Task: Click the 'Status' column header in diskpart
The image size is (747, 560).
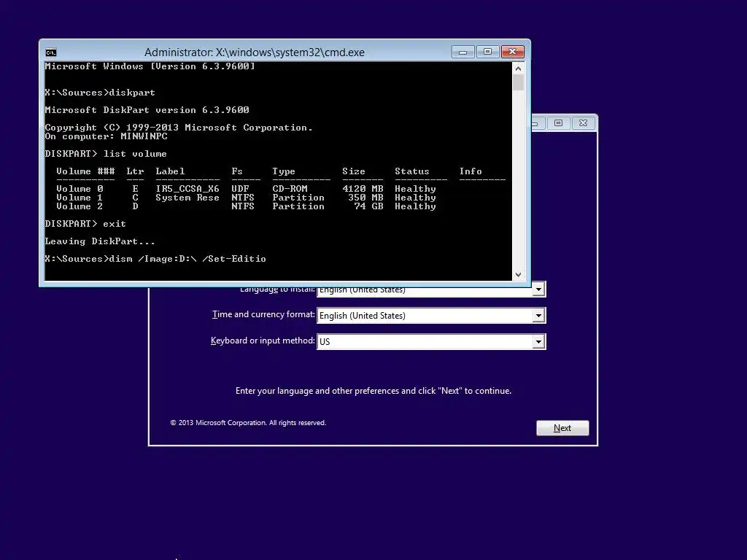Action: click(412, 171)
